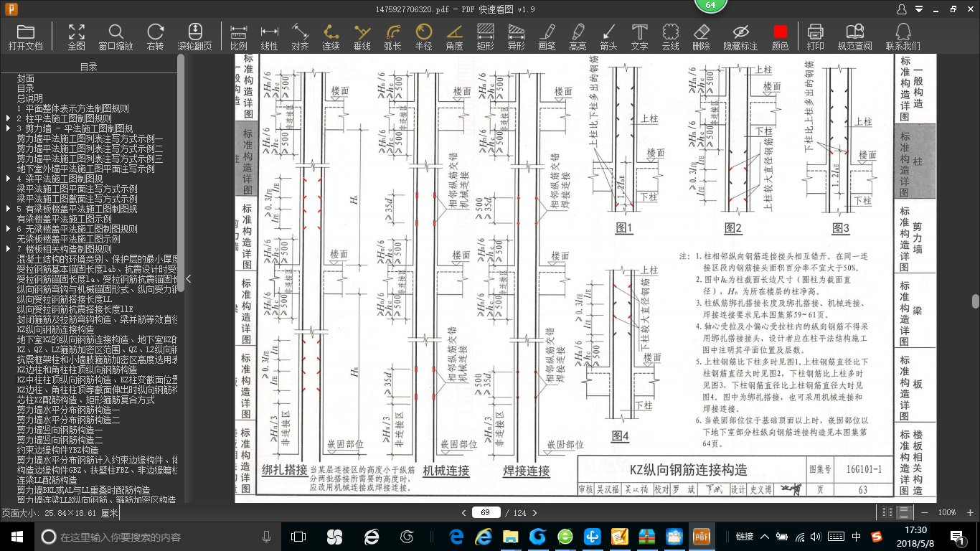Switch to two-page view icon
Viewport: 980px width, 551px height.
(x=887, y=512)
